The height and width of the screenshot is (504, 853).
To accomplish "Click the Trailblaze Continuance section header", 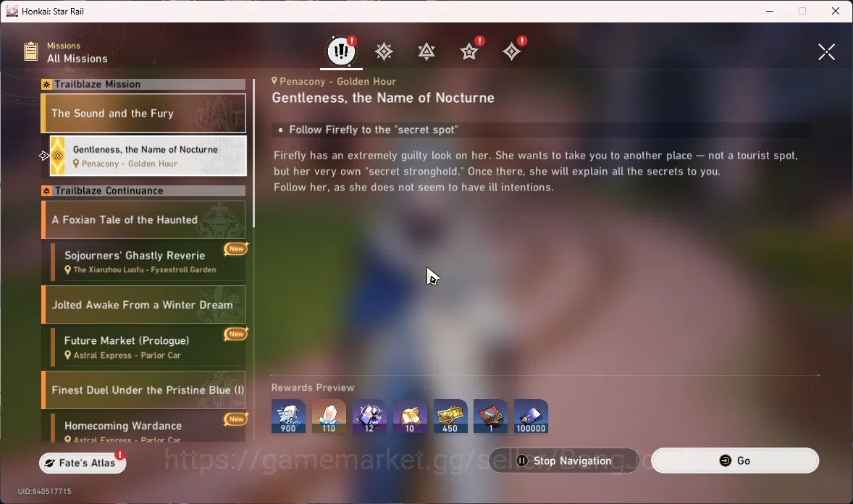I will (x=143, y=190).
